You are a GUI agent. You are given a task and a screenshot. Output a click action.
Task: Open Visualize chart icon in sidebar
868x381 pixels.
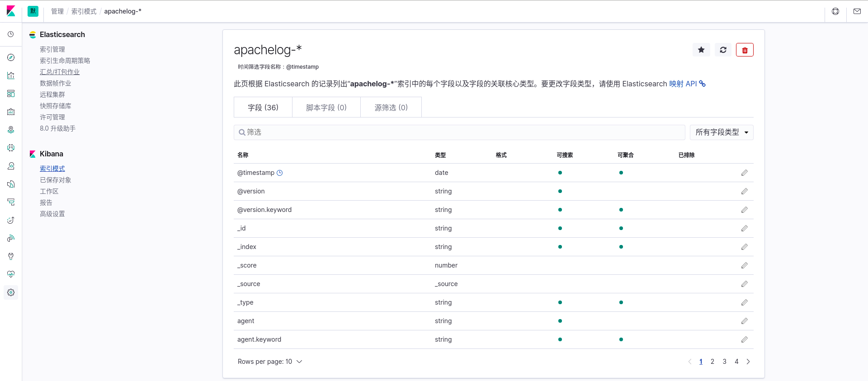click(11, 75)
